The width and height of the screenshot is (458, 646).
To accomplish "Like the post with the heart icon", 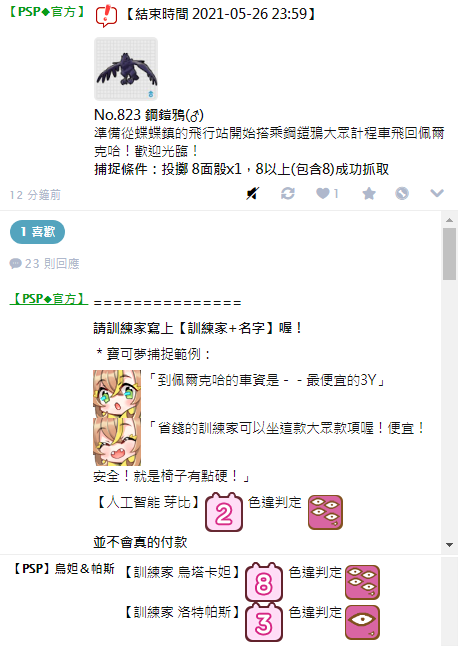I will (x=327, y=193).
